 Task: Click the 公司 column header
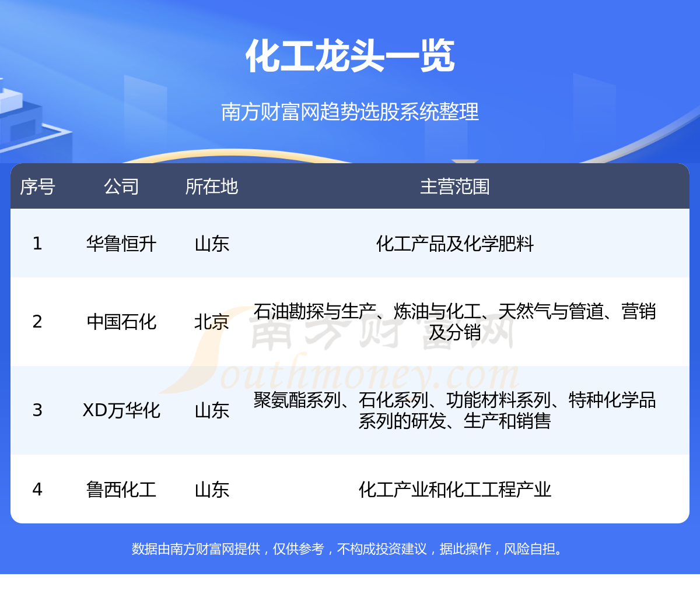[x=121, y=187]
